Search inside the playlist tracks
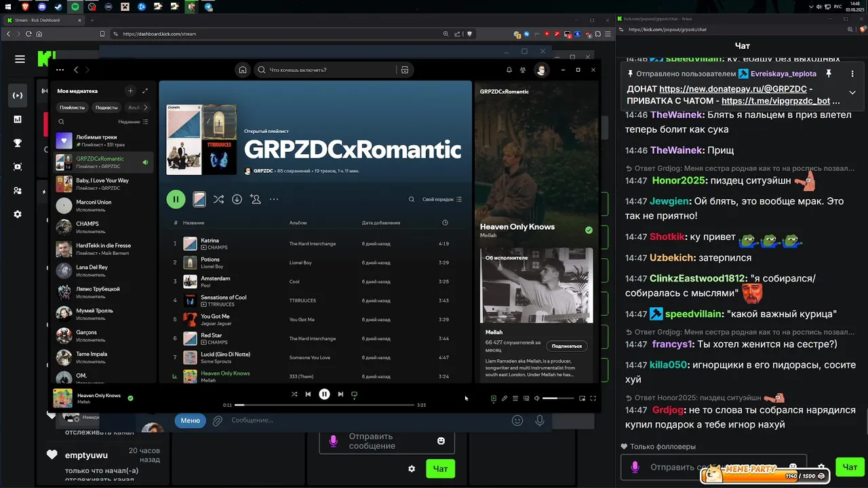Screen dimensions: 868x488 [x=411, y=199]
